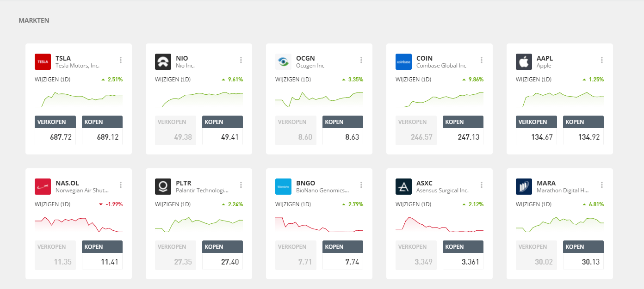The width and height of the screenshot is (644, 289).
Task: Open the COIN card options menu
Action: [x=482, y=60]
